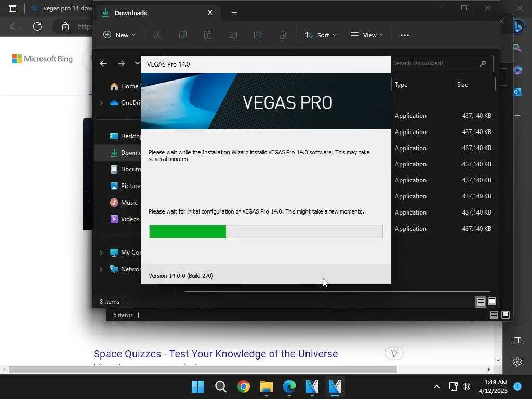
Task: Click the Copy icon in Explorer toolbar
Action: (182, 35)
